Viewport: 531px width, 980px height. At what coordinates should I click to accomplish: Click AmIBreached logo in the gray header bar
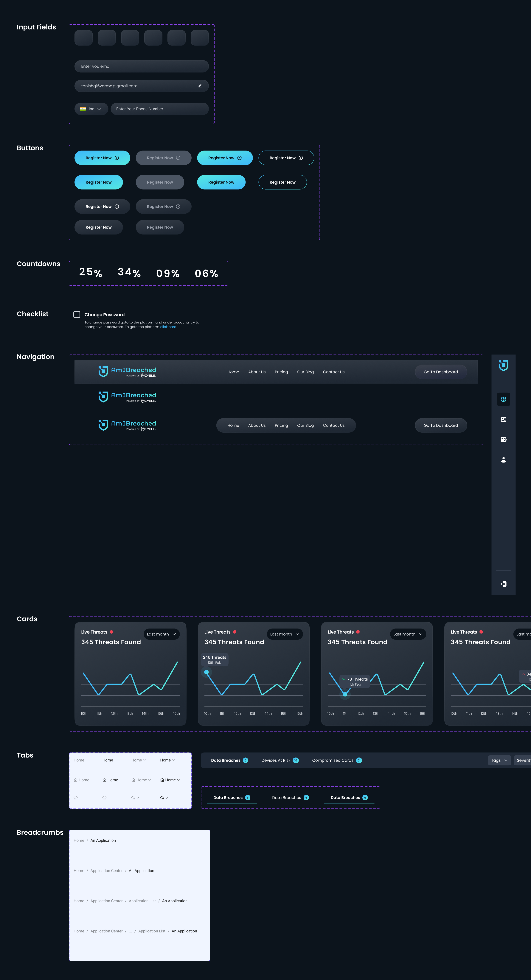pyautogui.click(x=127, y=372)
